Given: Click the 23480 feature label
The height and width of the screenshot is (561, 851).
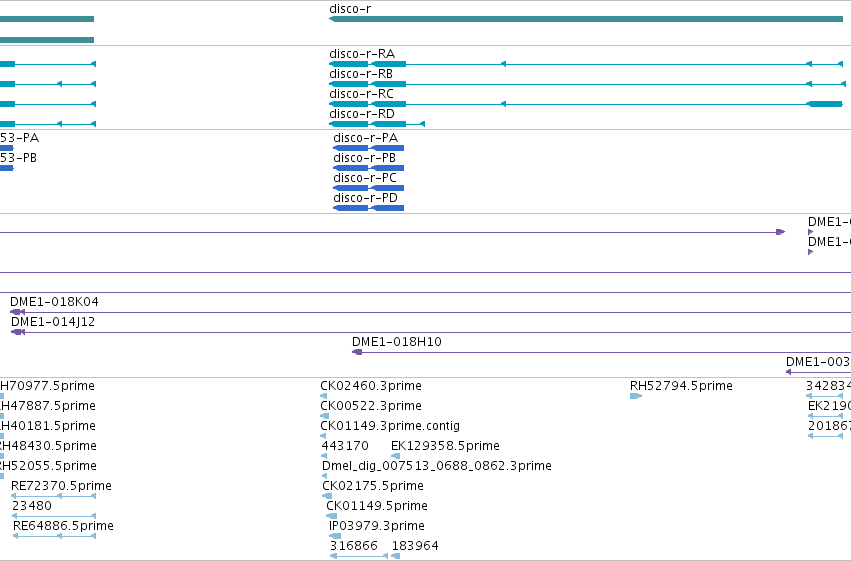Looking at the screenshot, I should 32,506.
